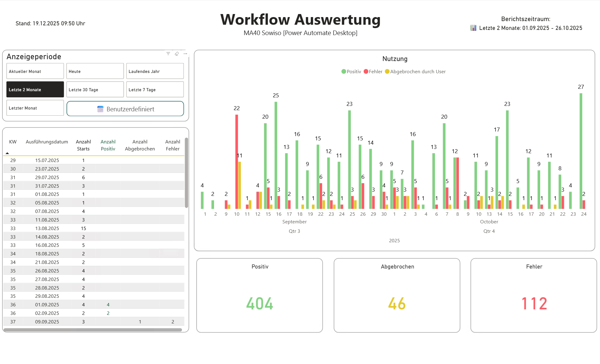Toggle the Heute period filter

click(95, 71)
